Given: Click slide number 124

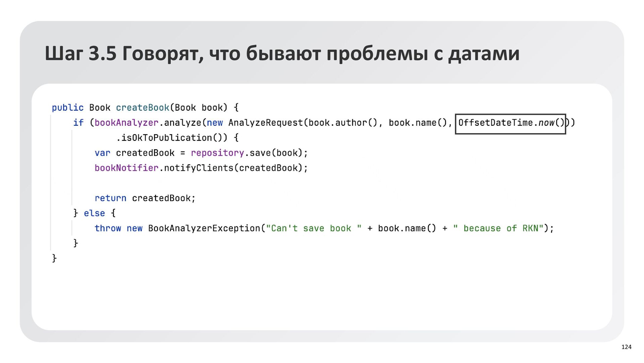Looking at the screenshot, I should click(x=626, y=347).
